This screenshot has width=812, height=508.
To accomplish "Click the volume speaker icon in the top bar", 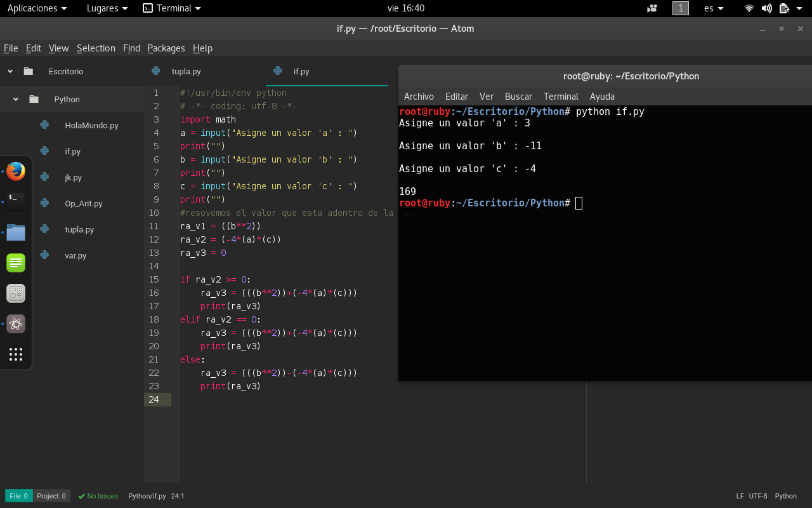I will click(766, 8).
